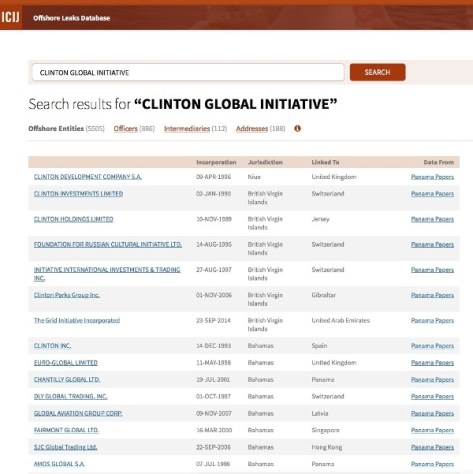Click Panama Papers link for CLINTON INC. row
The height and width of the screenshot is (474, 473).
(x=432, y=346)
